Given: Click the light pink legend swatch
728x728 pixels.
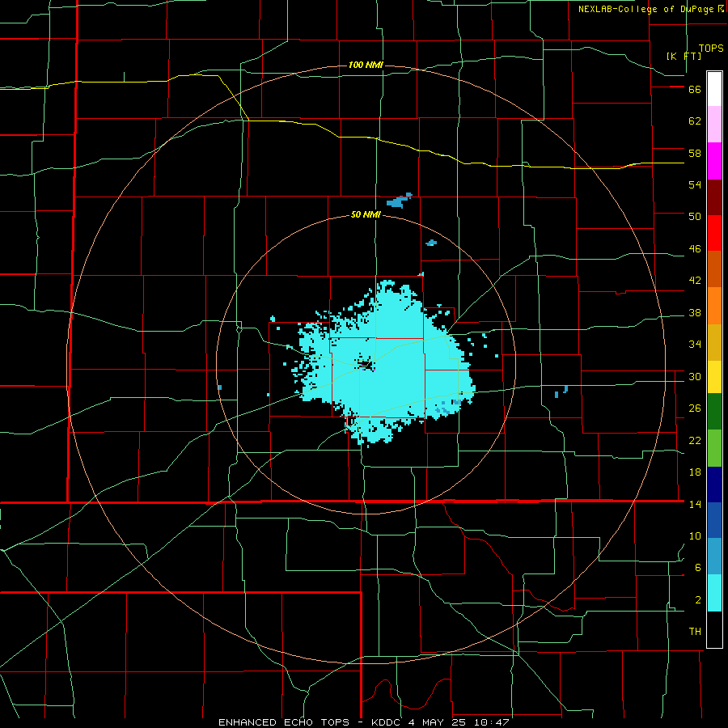Looking at the screenshot, I should click(x=714, y=125).
